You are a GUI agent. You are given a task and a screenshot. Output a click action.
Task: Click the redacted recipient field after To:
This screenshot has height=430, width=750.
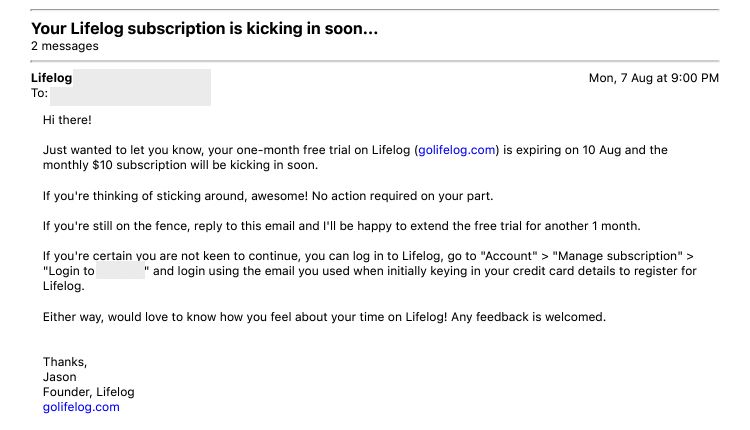tap(130, 95)
